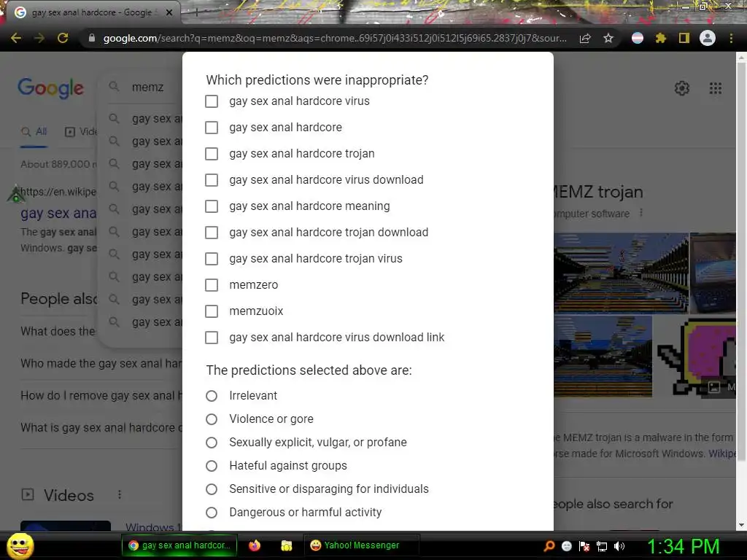Click the Chrome address bar URL

334,38
